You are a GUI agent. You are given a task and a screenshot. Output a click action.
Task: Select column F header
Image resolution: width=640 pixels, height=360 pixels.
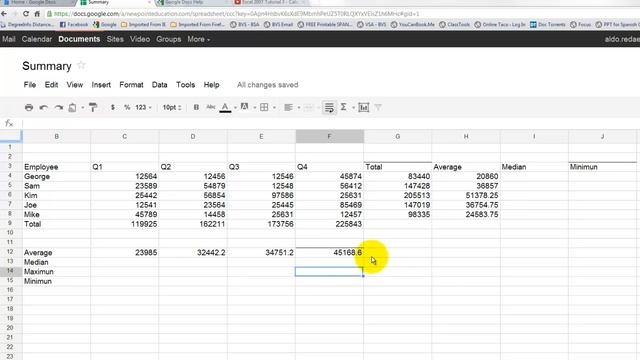pos(329,136)
